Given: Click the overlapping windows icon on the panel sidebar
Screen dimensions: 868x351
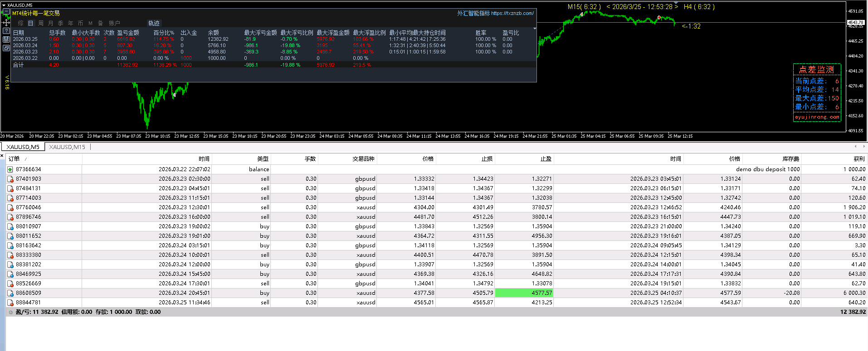Looking at the screenshot, I should [x=6, y=48].
